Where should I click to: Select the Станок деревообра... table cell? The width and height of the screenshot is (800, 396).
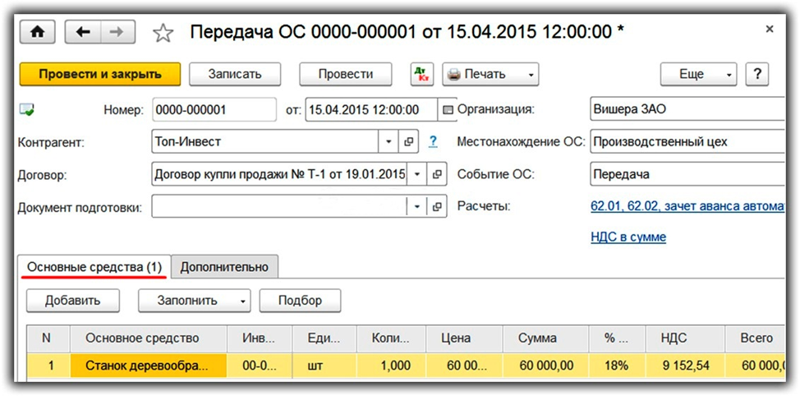[148, 365]
